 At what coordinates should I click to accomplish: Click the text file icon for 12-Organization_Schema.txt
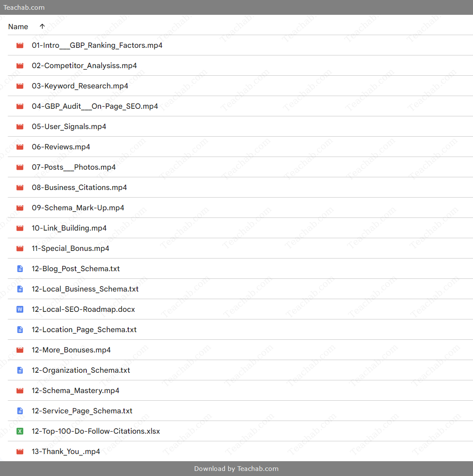tap(20, 370)
